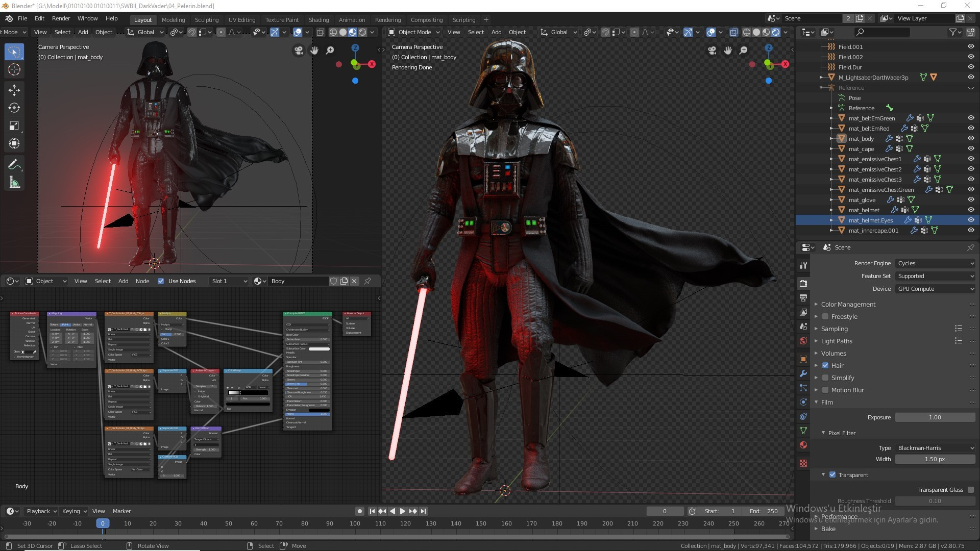Screen dimensions: 980x551
Task: Open the Render Engine dropdown
Action: coord(935,263)
